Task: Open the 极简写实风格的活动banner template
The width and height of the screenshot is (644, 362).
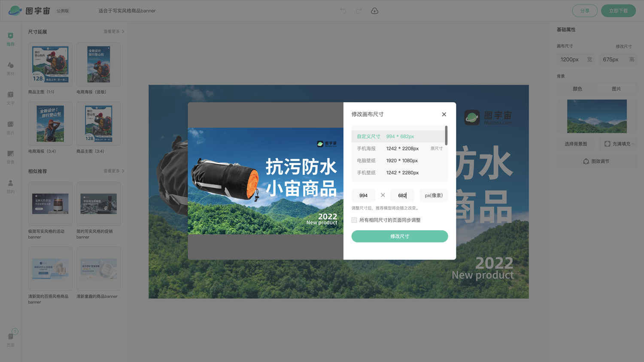Action: [x=50, y=204]
